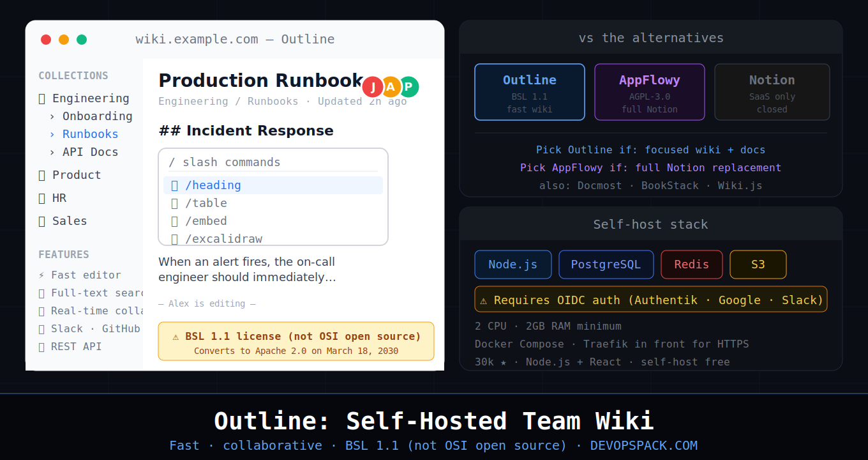This screenshot has width=868, height=460.
Task: Click the Node.js stack chip
Action: click(513, 264)
